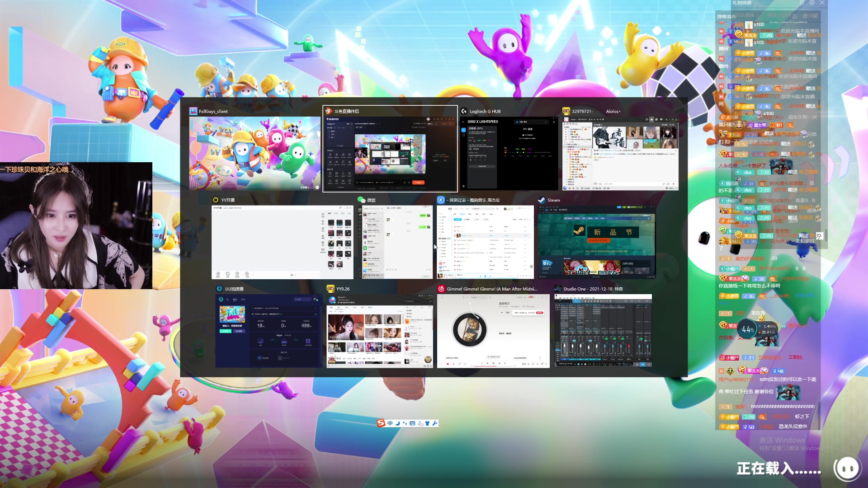Open the Sogou input method S logo menu
The height and width of the screenshot is (488, 868).
coord(381,423)
